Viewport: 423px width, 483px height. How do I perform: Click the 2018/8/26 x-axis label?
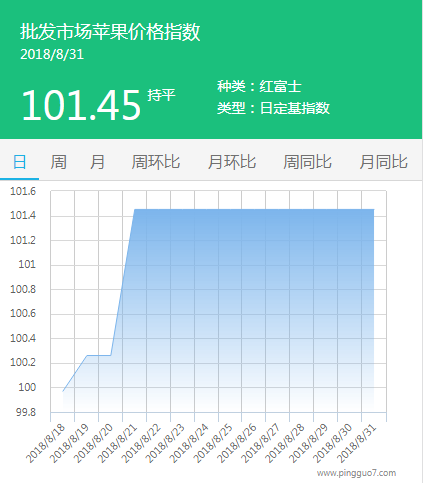238,443
